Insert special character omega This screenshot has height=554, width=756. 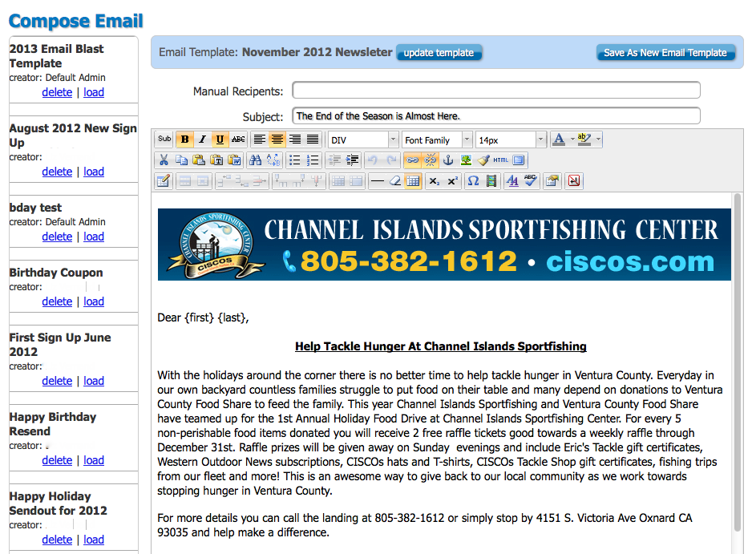(x=474, y=181)
